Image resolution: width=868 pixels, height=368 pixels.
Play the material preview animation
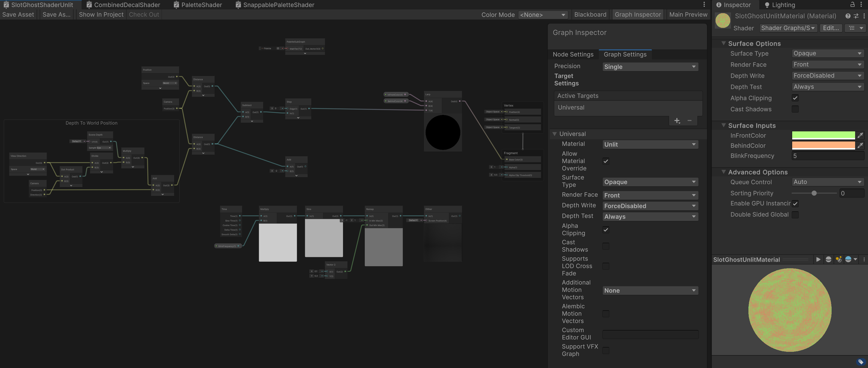pos(818,259)
